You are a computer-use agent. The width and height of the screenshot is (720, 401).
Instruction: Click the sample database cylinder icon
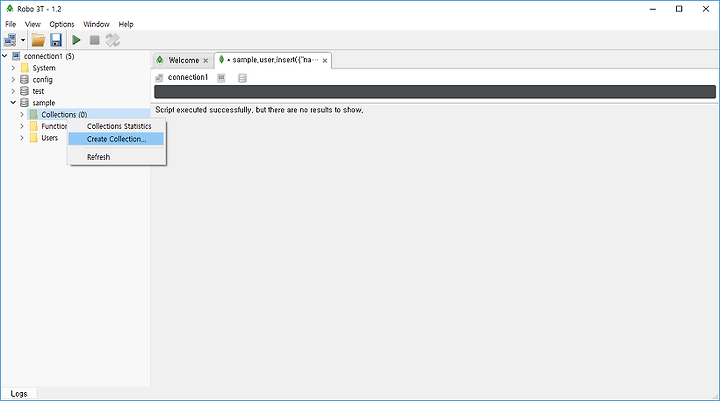pos(24,103)
